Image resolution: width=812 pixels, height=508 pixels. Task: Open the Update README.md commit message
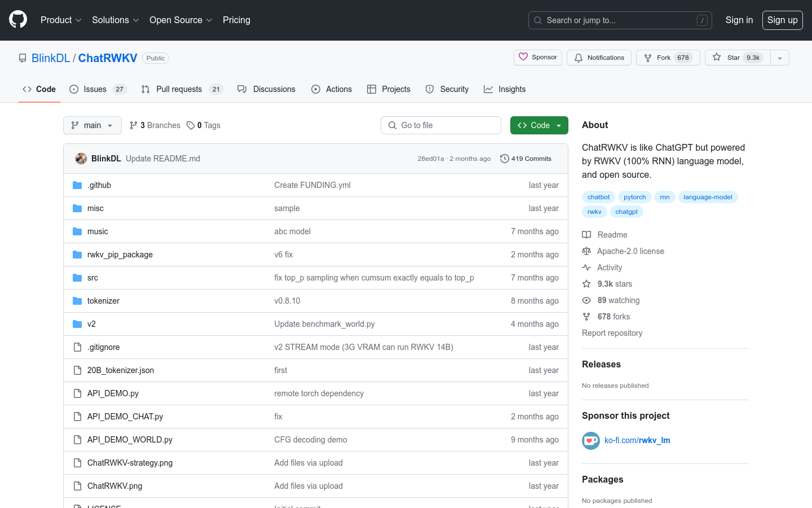coord(163,159)
